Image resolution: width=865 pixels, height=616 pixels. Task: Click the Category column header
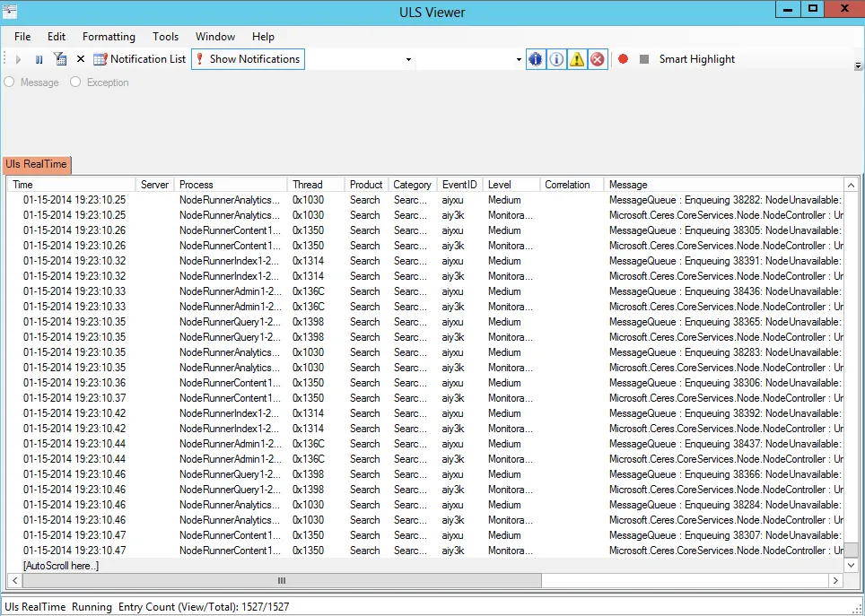coord(412,185)
